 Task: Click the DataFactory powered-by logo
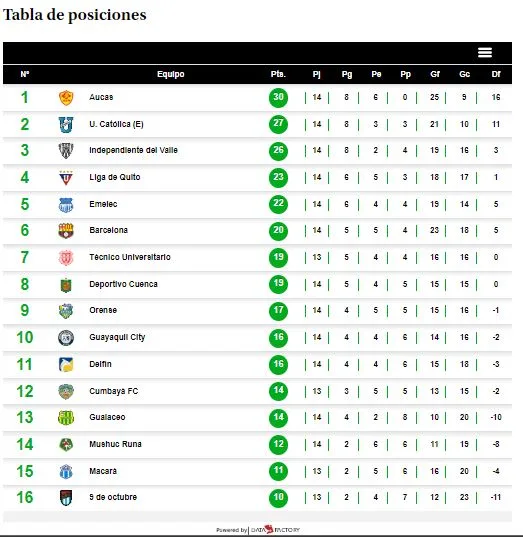(275, 529)
